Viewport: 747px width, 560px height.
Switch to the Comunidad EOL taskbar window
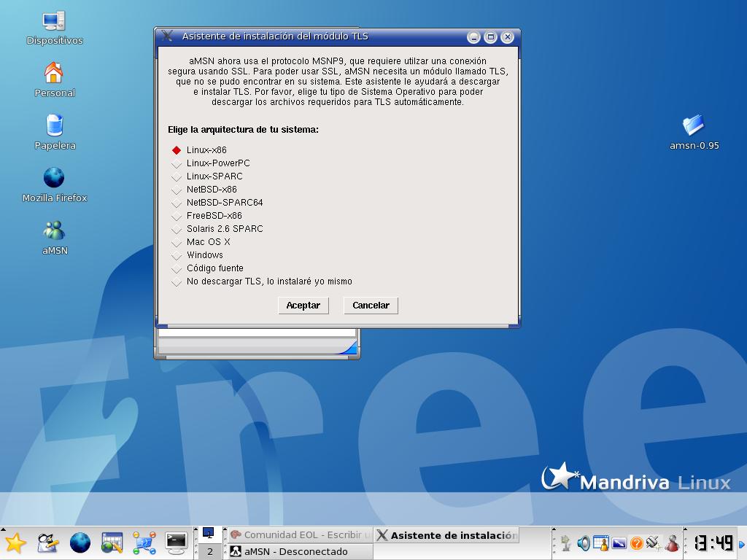point(300,535)
